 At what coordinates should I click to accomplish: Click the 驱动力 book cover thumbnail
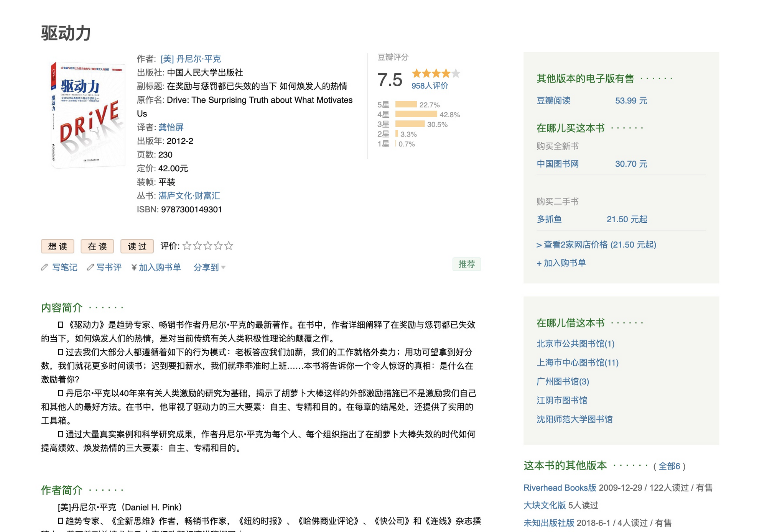pyautogui.click(x=88, y=115)
